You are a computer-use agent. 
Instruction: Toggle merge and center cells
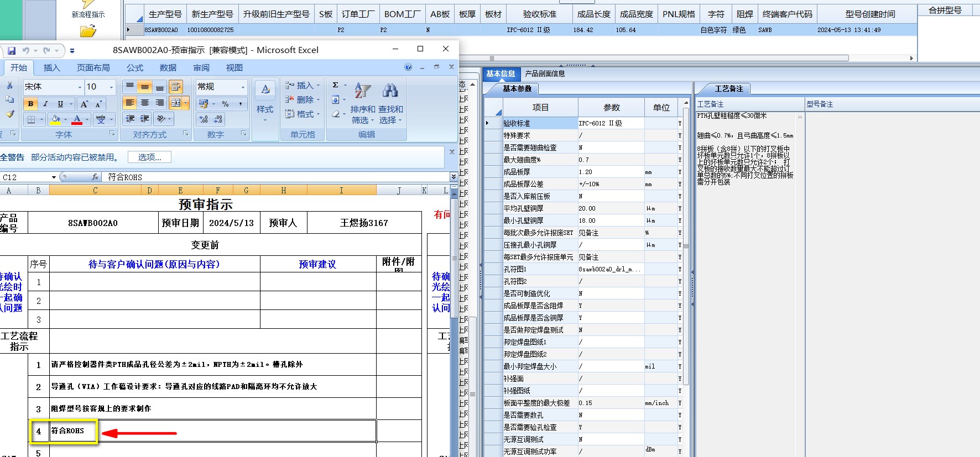pyautogui.click(x=176, y=103)
